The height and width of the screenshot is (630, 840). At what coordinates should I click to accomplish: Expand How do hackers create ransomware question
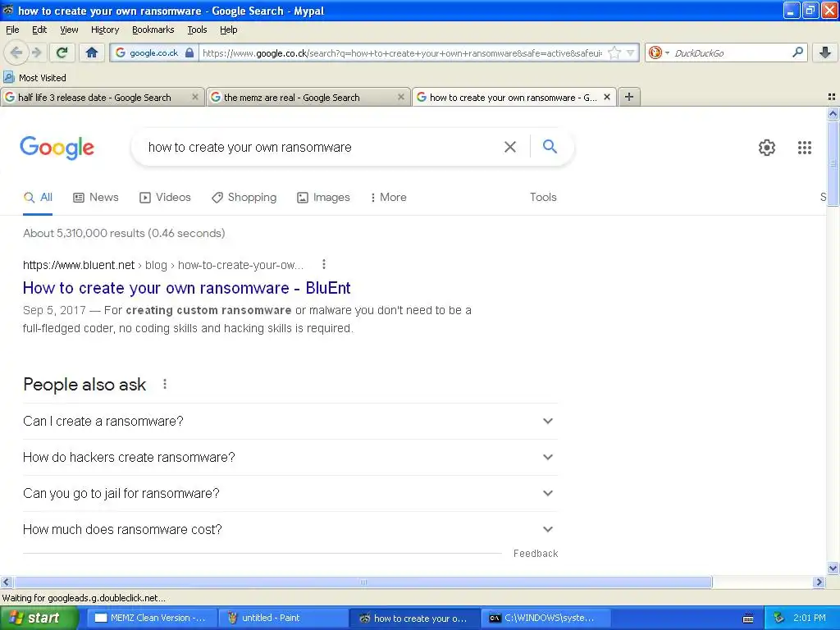pos(290,457)
